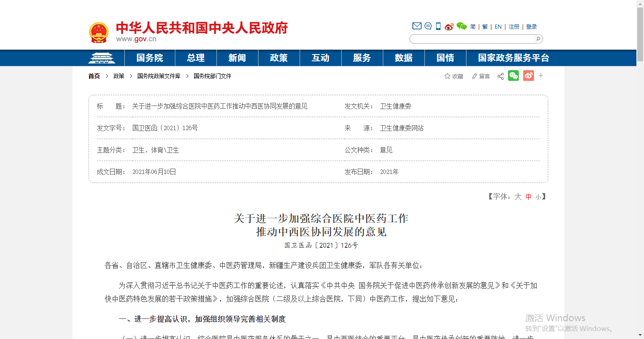Share via the green square WeChat button
This screenshot has width=644, height=339.
(513, 76)
